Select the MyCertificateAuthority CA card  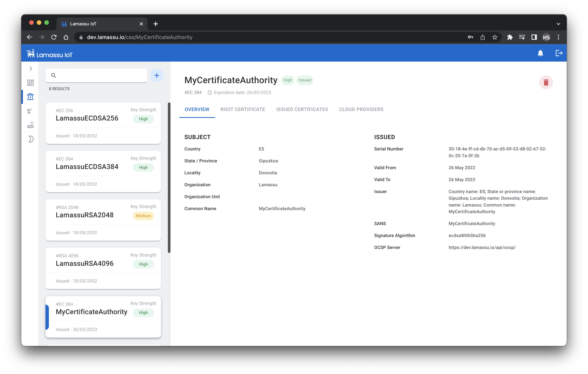point(103,317)
